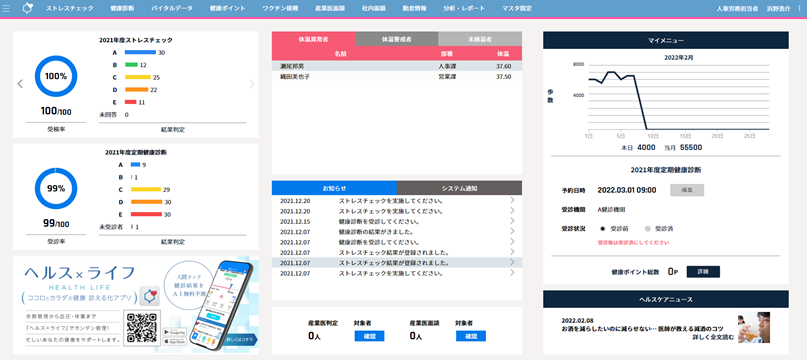
Task: Click 確認 button under 産業医判定
Action: [x=369, y=336]
